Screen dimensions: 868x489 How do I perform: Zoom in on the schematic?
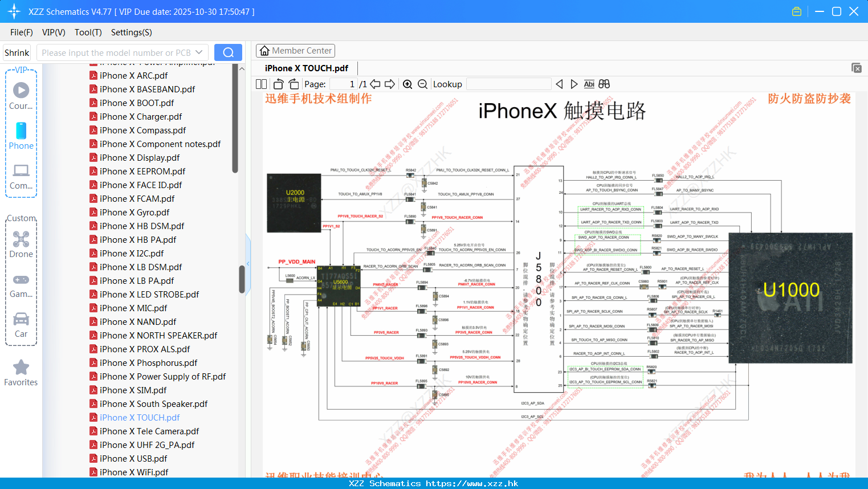pyautogui.click(x=407, y=84)
